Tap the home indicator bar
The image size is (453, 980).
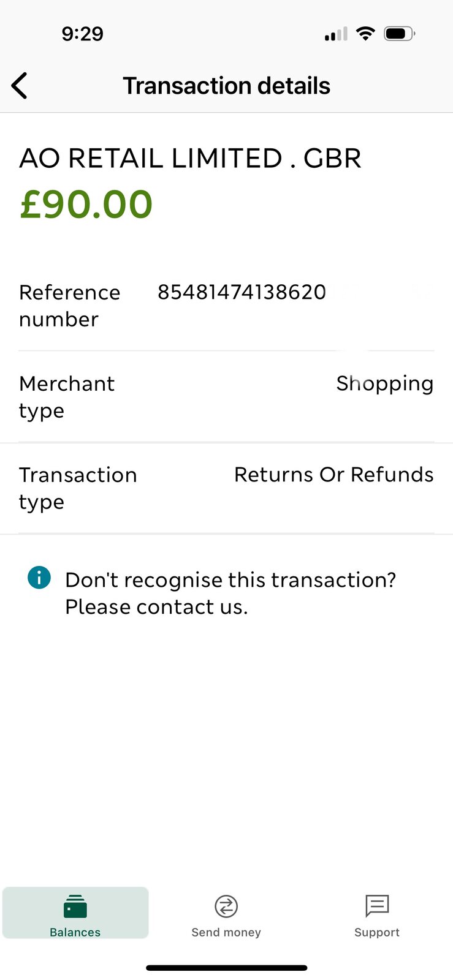(226, 968)
